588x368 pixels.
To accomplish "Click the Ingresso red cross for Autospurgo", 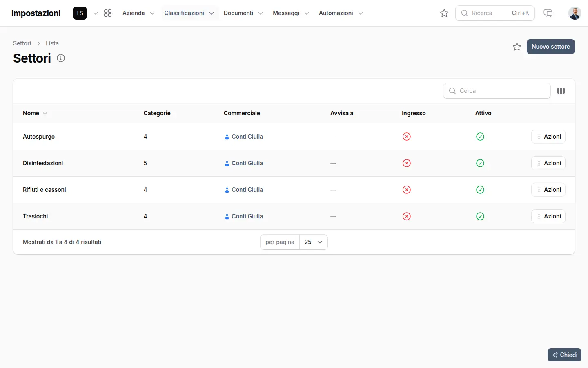I will pos(407,137).
